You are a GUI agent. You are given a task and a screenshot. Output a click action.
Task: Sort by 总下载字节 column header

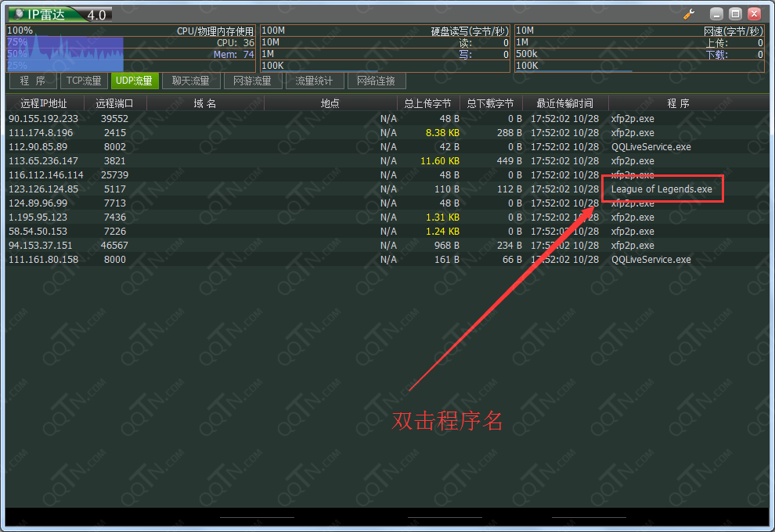490,103
